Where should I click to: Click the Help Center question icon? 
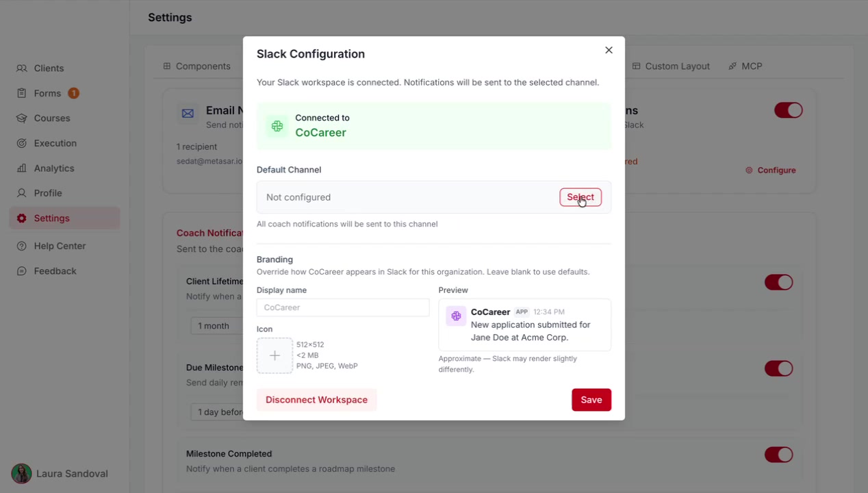tap(22, 246)
